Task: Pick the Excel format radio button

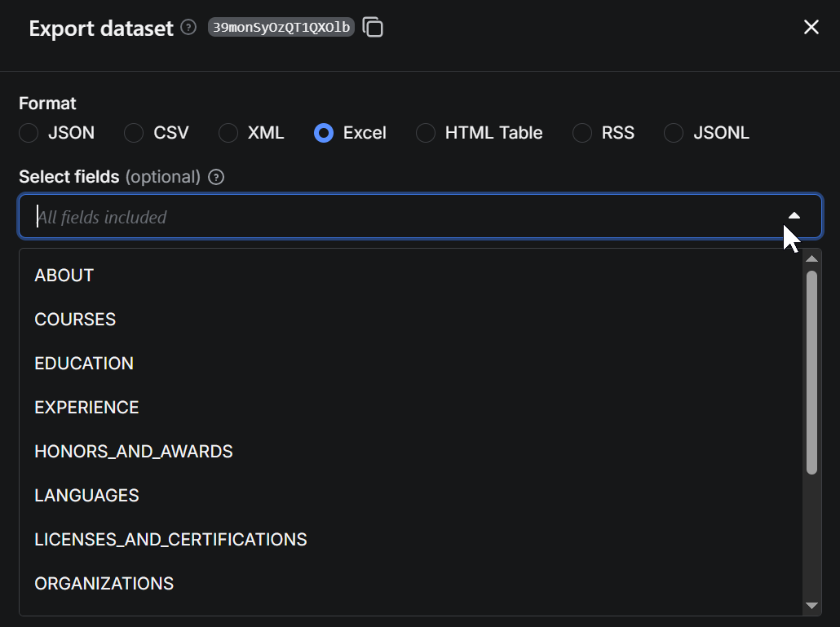Action: pos(324,133)
